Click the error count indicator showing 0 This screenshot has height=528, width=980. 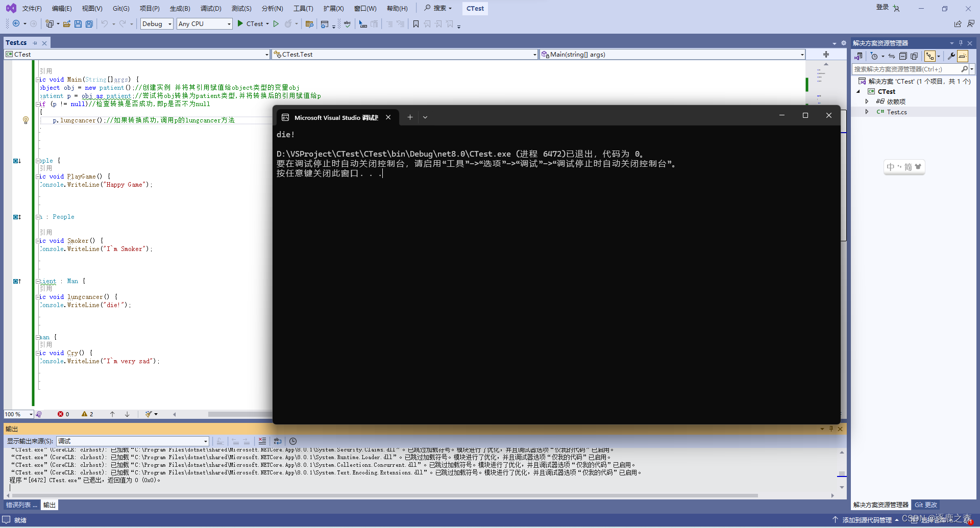pos(63,414)
